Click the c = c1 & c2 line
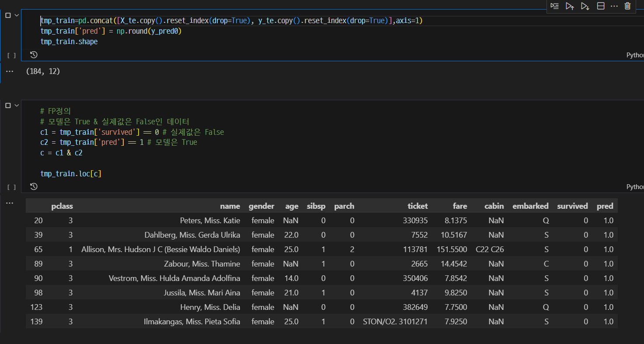This screenshot has height=344, width=644. [x=61, y=153]
